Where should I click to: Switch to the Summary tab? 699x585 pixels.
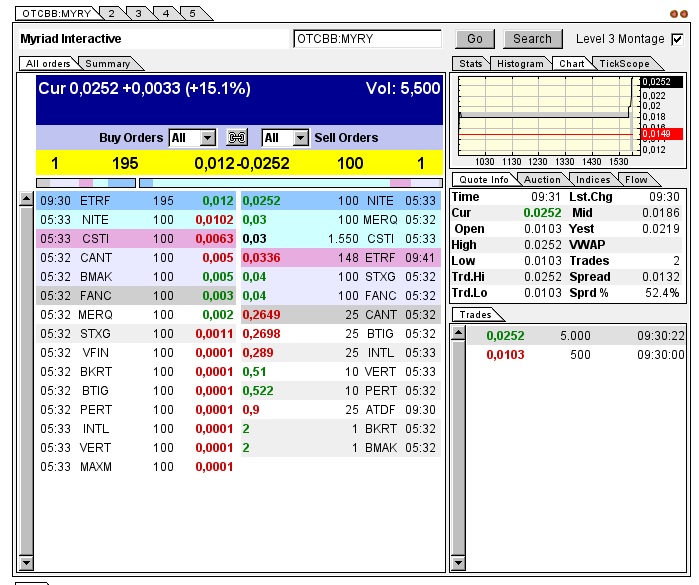pyautogui.click(x=108, y=64)
